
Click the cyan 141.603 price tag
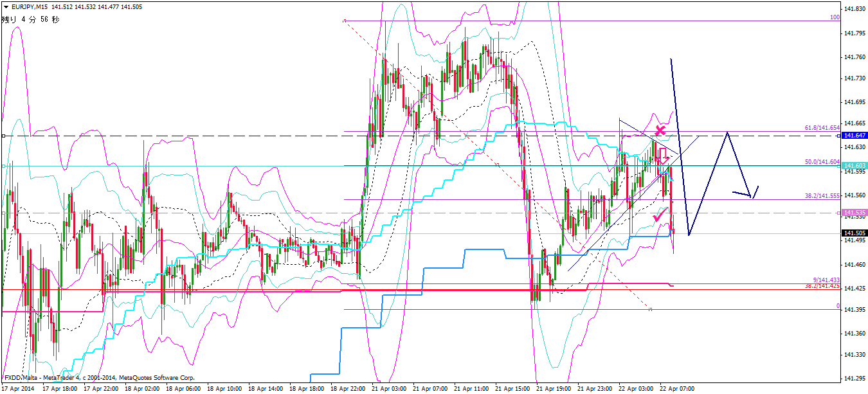(x=854, y=166)
